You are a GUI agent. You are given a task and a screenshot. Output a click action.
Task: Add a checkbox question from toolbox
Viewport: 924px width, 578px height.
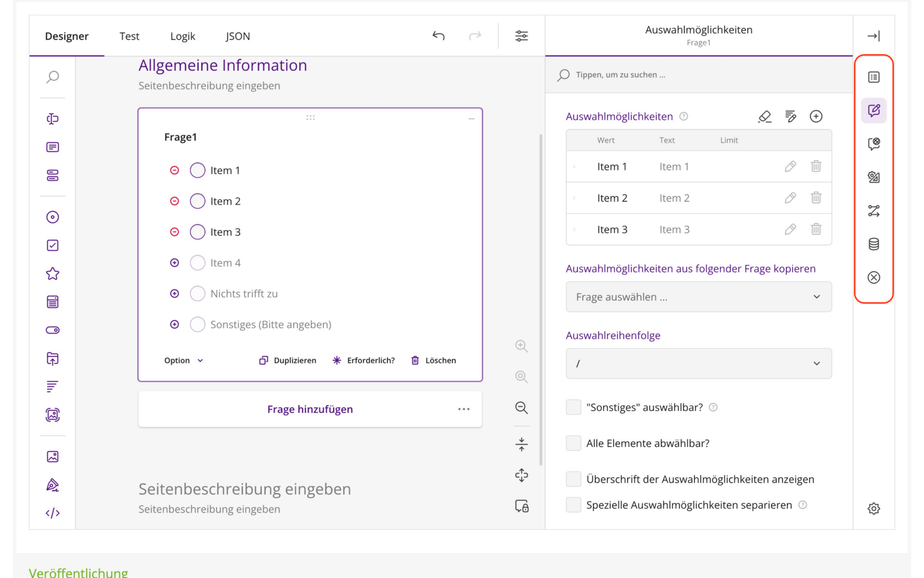pyautogui.click(x=53, y=245)
